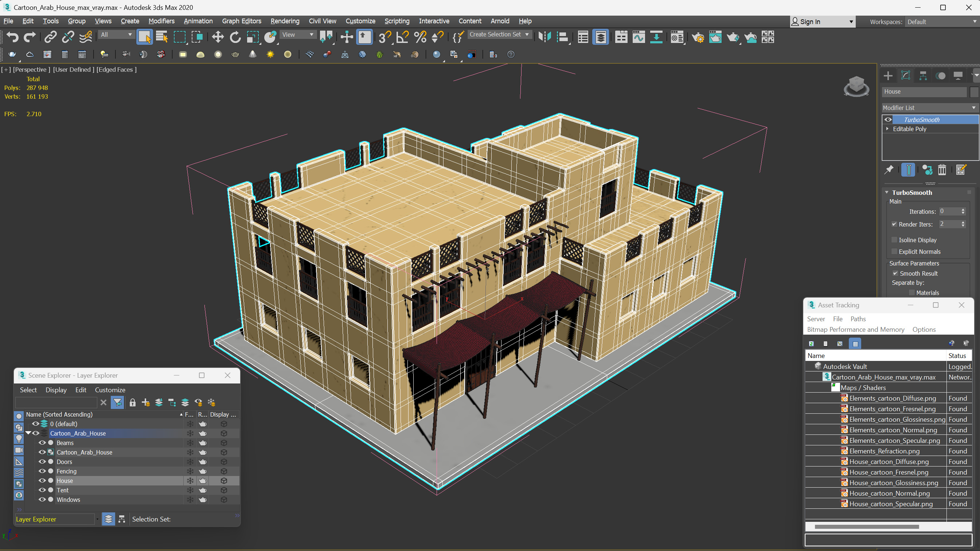Toggle the Angle Snap icon

click(x=402, y=37)
